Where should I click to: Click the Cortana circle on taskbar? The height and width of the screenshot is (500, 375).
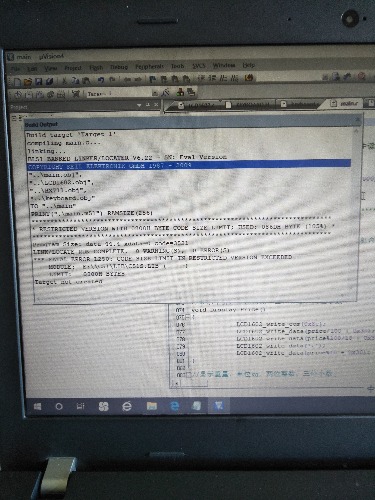click(59, 407)
